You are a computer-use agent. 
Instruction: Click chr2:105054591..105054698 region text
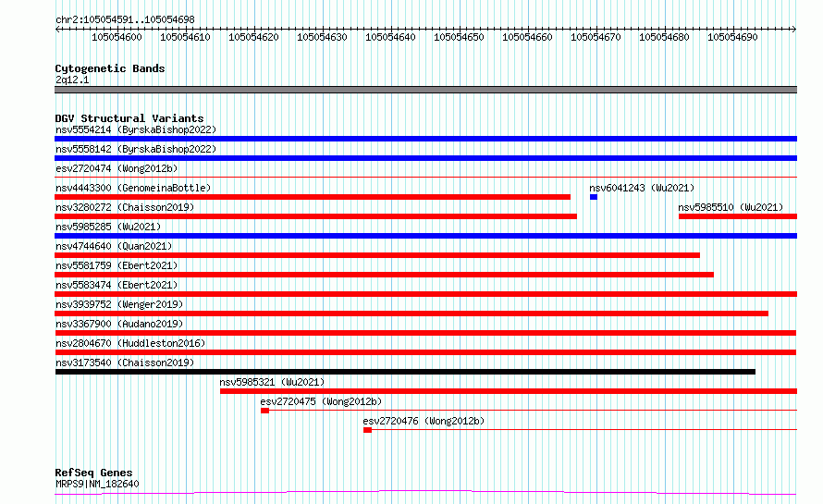(x=125, y=19)
